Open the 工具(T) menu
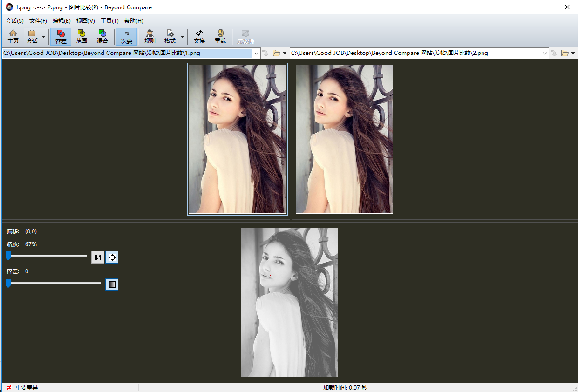 (x=109, y=21)
